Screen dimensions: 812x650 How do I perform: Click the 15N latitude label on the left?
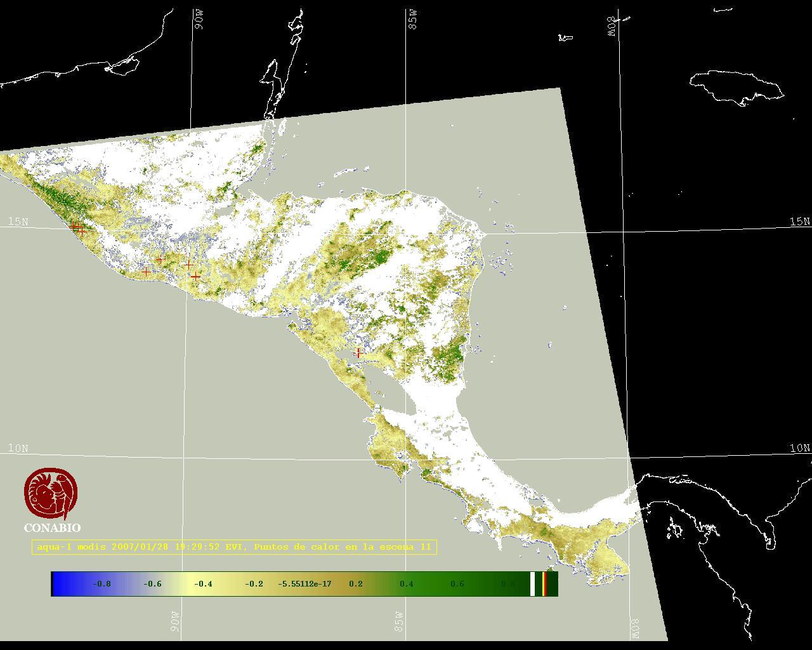pos(18,222)
